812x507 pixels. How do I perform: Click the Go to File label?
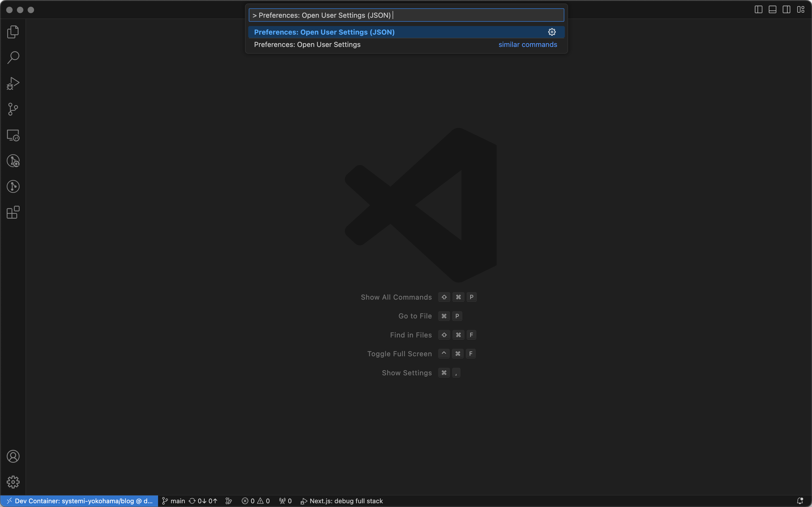[x=415, y=316]
